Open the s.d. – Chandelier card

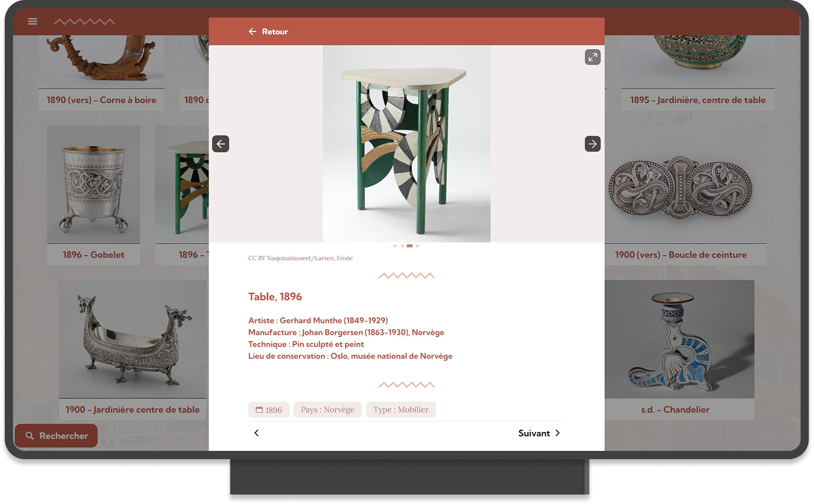pyautogui.click(x=679, y=350)
